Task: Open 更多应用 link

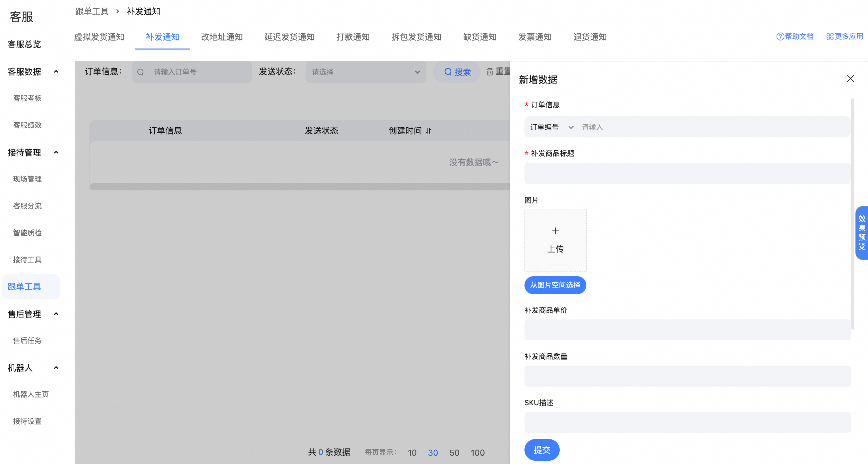Action: coord(844,36)
